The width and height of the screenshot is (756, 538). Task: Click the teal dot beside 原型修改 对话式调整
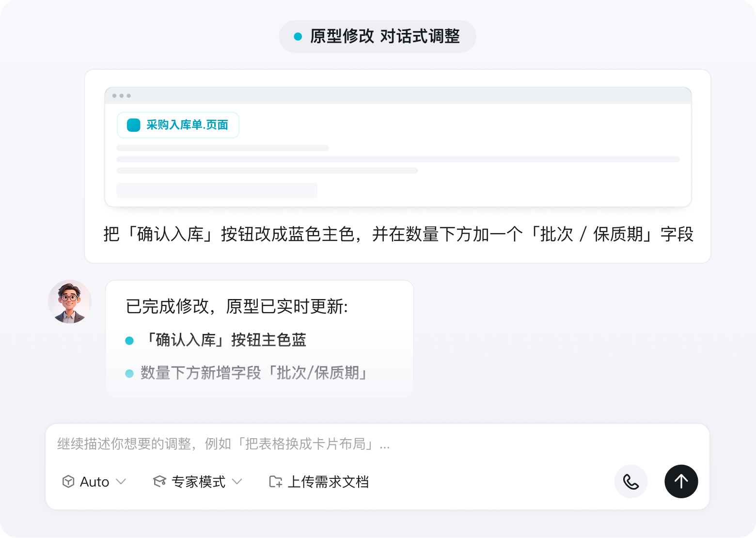point(298,36)
